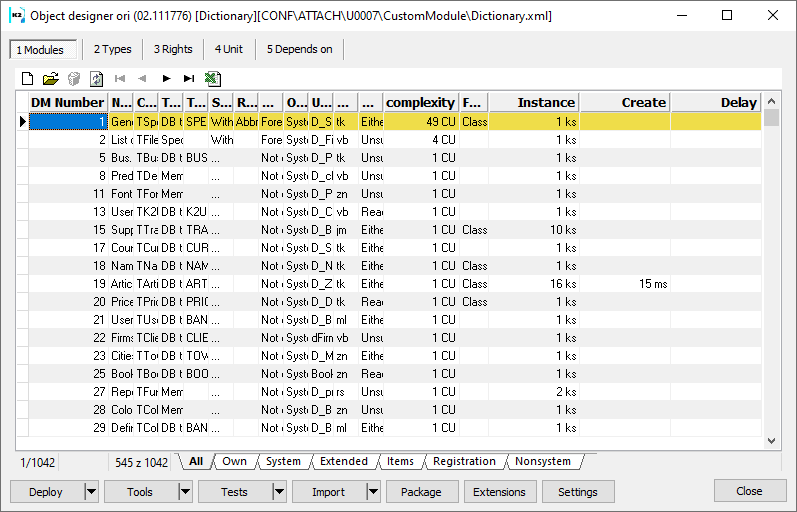The height and width of the screenshot is (512, 797).
Task: Click the grayed-out package cube toolbar icon
Action: [x=74, y=79]
